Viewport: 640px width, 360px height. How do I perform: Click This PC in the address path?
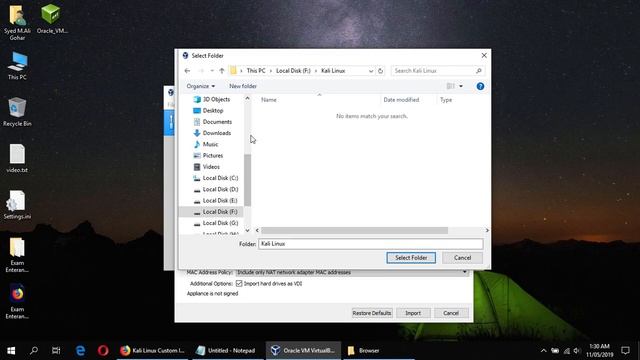click(x=256, y=71)
